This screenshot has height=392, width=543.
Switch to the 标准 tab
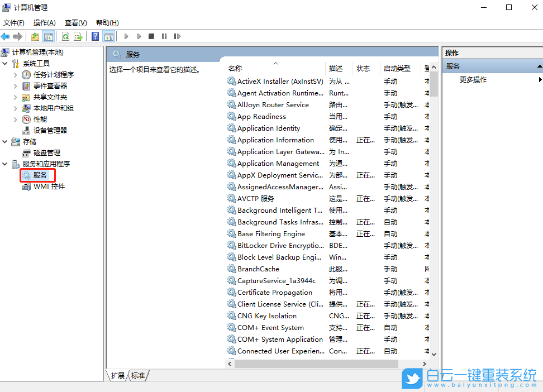click(x=137, y=376)
